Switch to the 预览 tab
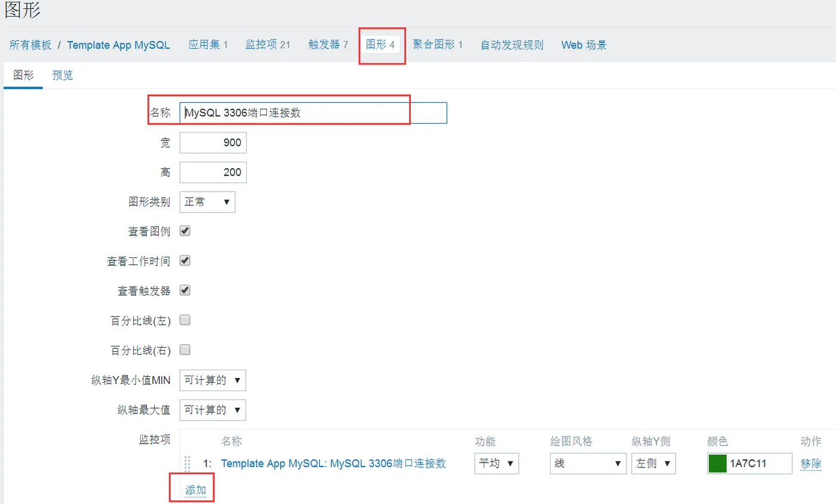Image resolution: width=836 pixels, height=504 pixels. pyautogui.click(x=63, y=75)
